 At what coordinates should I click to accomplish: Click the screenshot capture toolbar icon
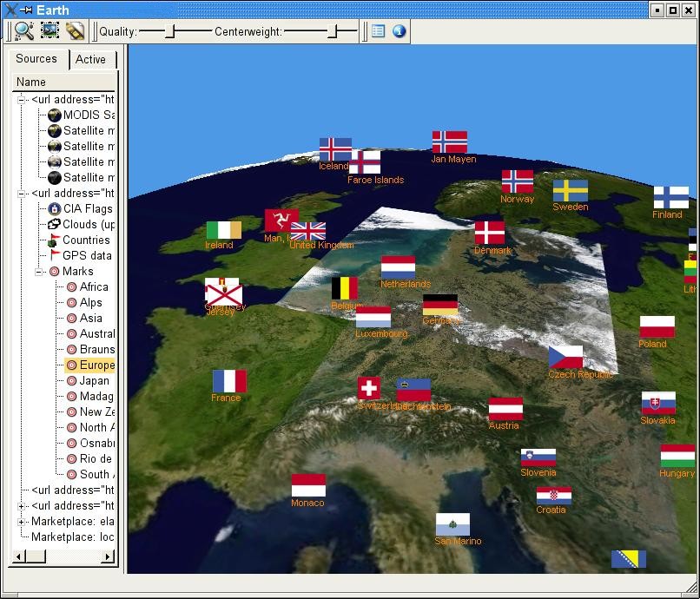coord(50,31)
